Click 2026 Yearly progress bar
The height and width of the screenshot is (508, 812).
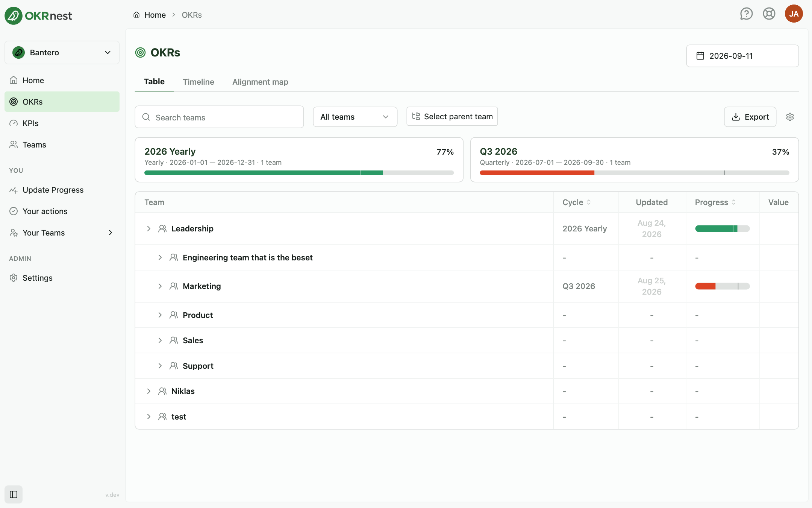[299, 173]
